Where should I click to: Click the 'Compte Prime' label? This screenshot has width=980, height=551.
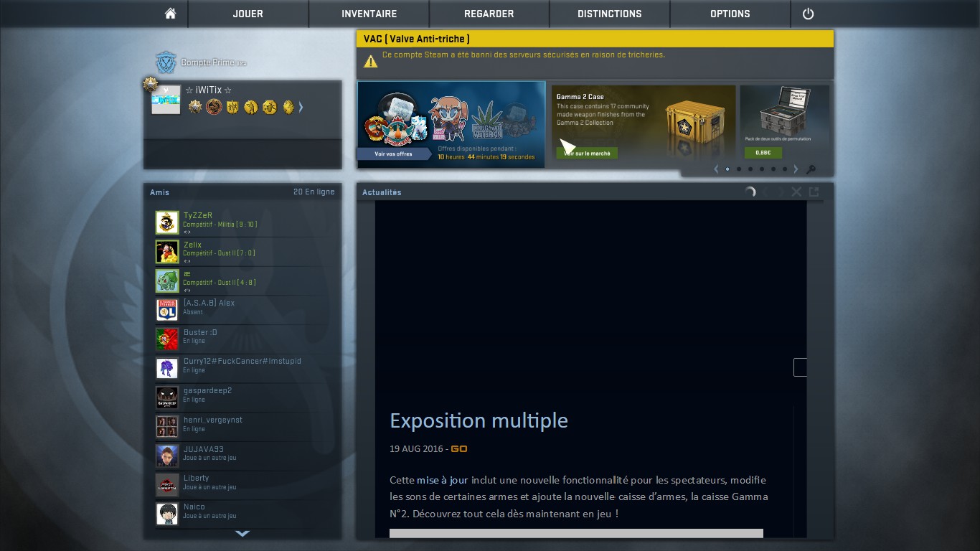click(208, 62)
